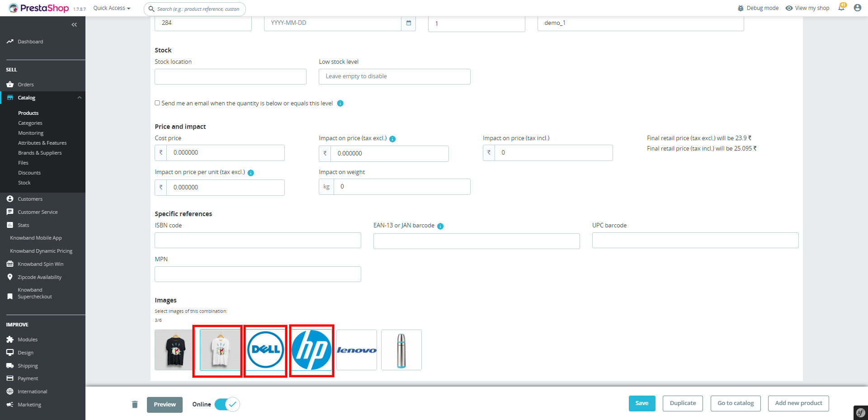
Task: Click the Duplicate button
Action: [683, 403]
